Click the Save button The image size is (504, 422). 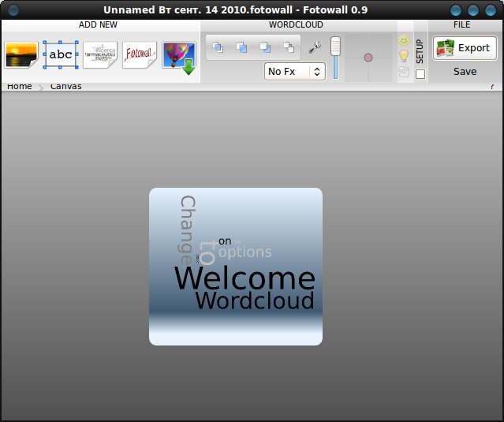(465, 71)
